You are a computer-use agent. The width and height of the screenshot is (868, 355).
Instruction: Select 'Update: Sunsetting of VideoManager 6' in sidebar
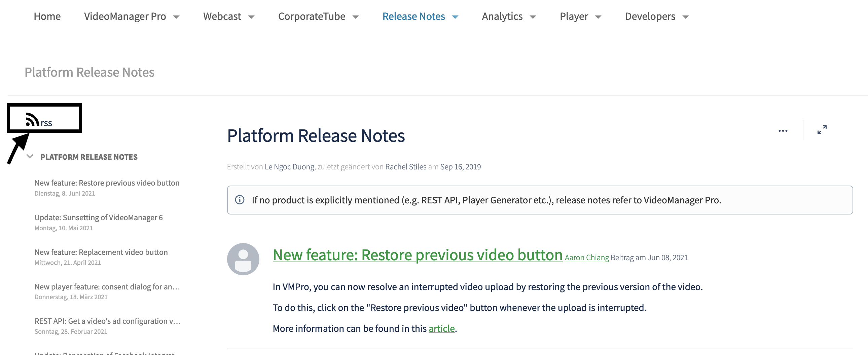pyautogui.click(x=98, y=218)
